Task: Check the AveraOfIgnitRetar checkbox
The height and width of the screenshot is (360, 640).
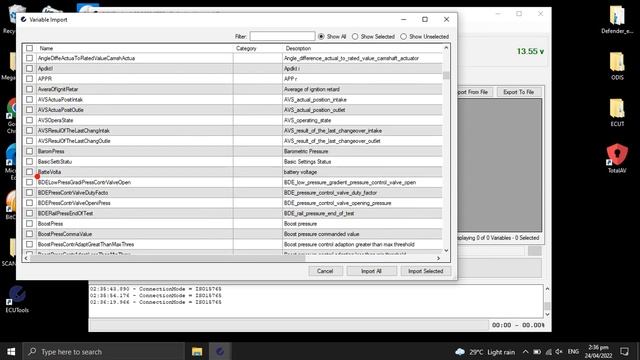Action: point(29,89)
